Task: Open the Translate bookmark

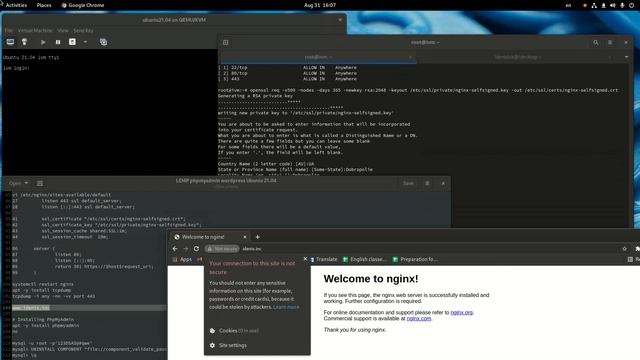Action: [x=324, y=259]
